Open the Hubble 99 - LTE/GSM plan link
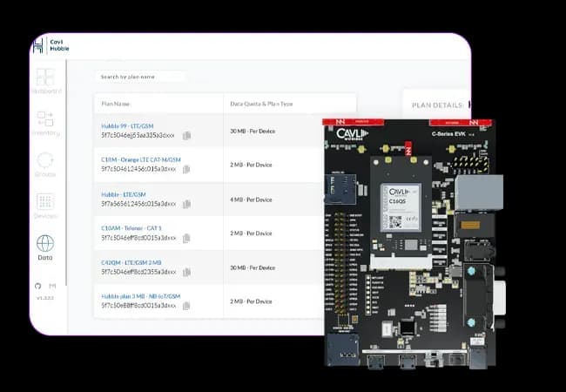Image resolution: width=566 pixels, height=392 pixels. tap(127, 126)
